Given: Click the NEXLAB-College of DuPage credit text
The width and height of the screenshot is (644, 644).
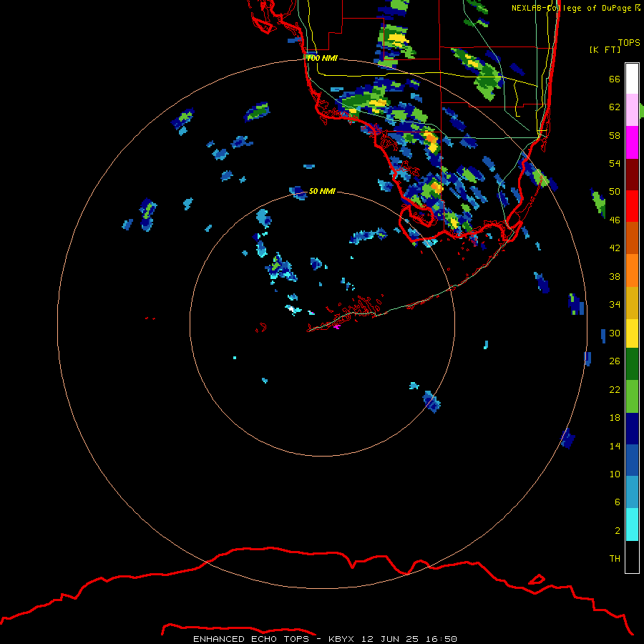Looking at the screenshot, I should [575, 8].
